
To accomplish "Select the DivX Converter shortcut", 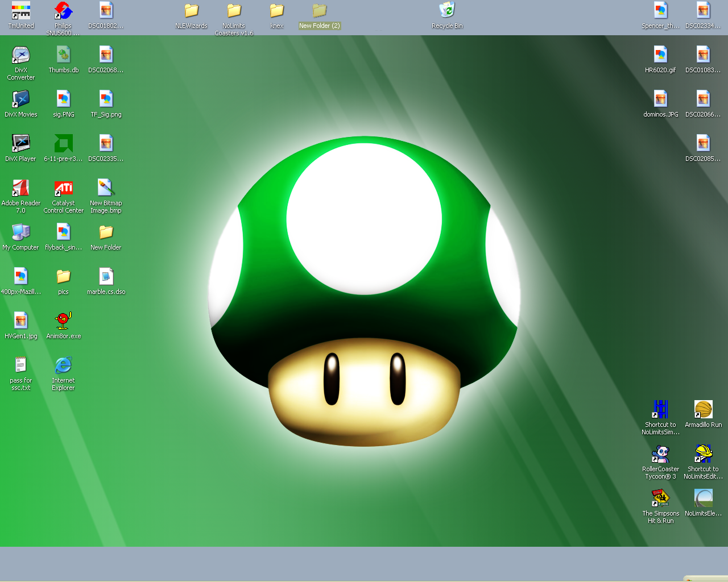I will 21,55.
